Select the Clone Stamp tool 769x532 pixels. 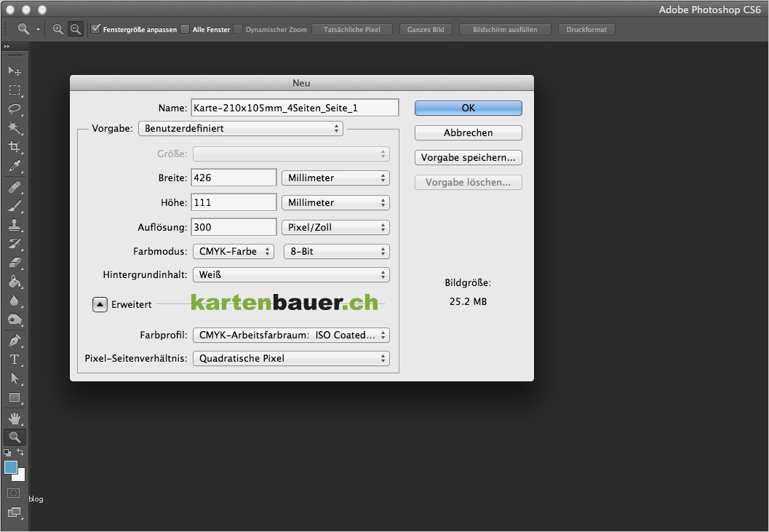point(15,225)
